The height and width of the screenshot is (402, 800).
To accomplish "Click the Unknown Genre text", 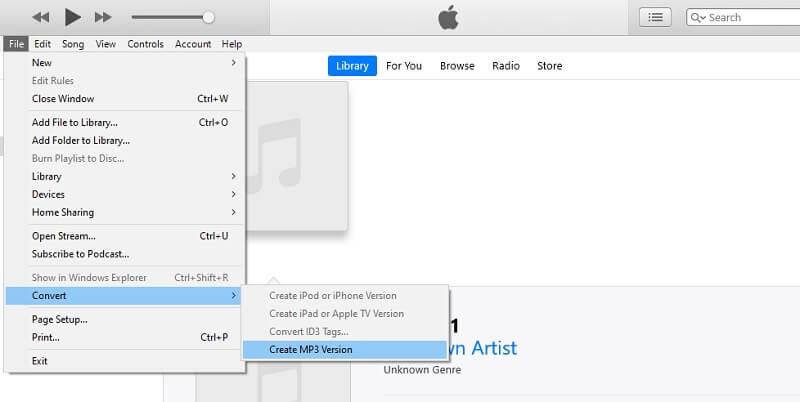I will point(422,370).
